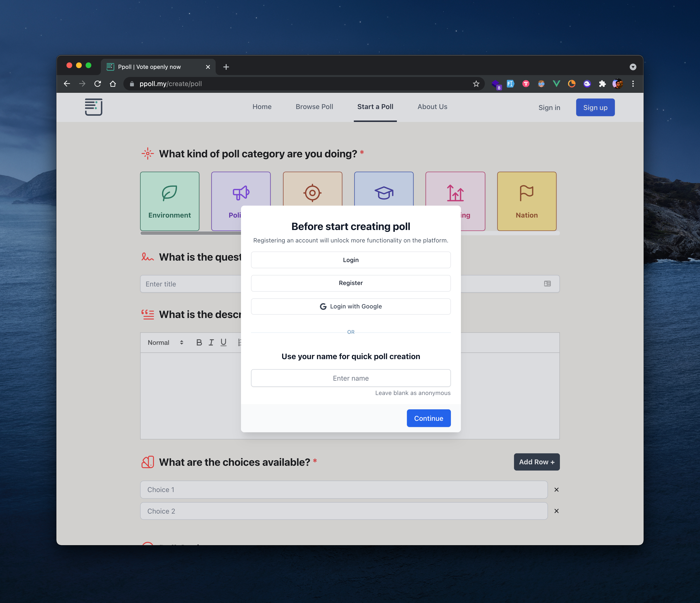Open Chrome three-dot menu

(633, 84)
